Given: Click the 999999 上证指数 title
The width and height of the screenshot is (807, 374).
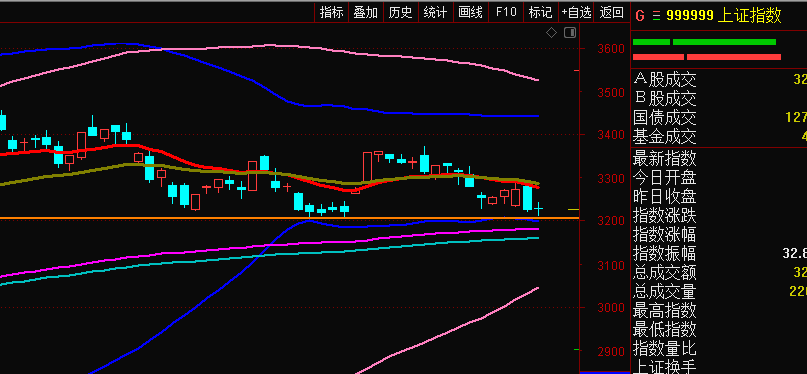Looking at the screenshot, I should 724,15.
